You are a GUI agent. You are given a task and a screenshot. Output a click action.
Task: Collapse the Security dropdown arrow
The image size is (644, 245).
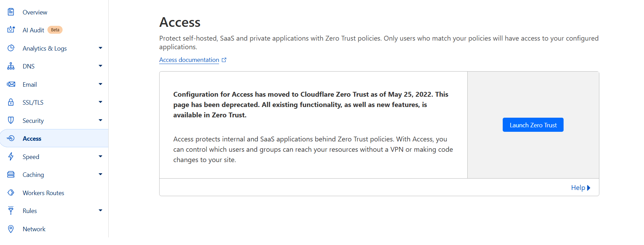coord(100,120)
